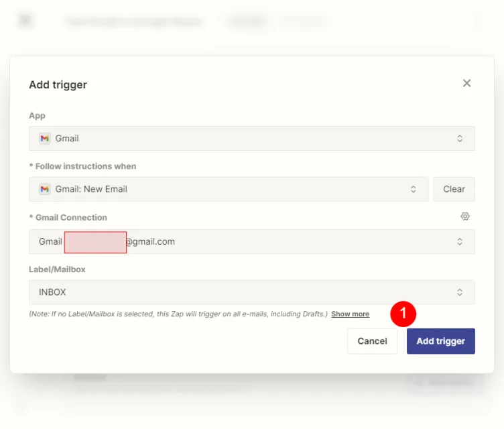This screenshot has width=504, height=429.
Task: Click the Gmail icon in App field
Action: click(44, 139)
